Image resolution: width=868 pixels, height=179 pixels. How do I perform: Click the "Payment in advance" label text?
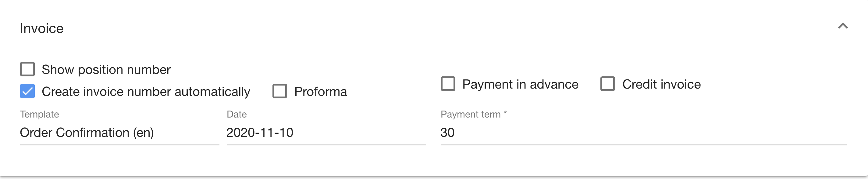click(520, 84)
